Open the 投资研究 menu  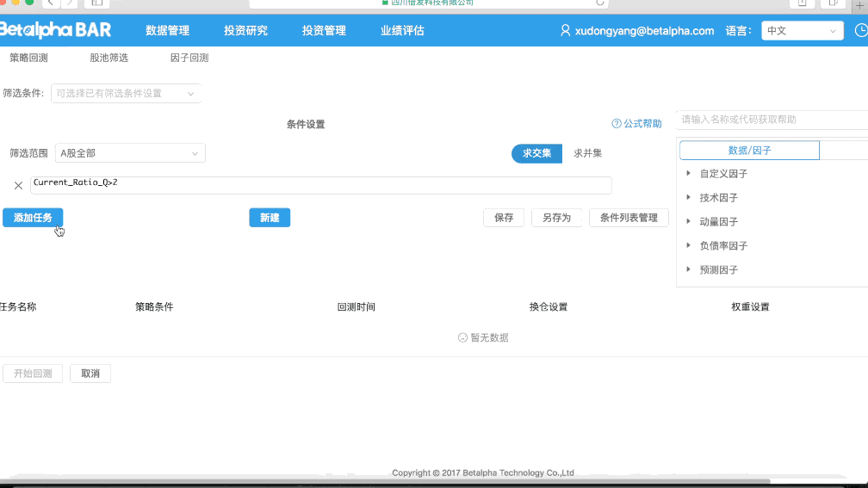click(x=245, y=30)
